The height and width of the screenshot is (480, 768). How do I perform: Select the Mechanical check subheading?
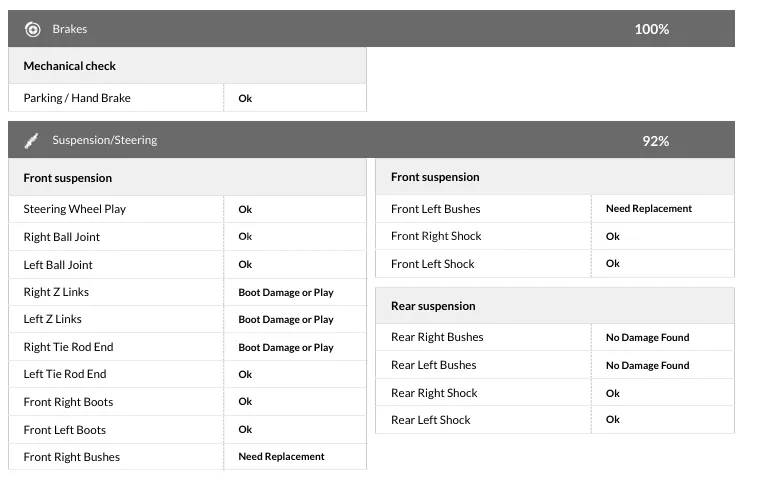70,66
